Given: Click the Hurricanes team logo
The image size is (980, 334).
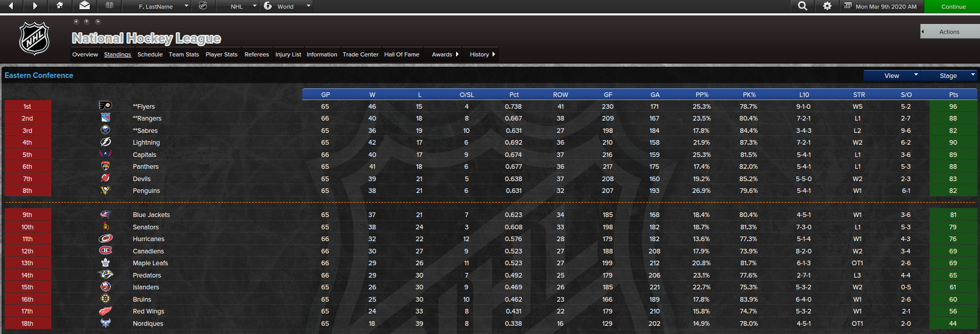Looking at the screenshot, I should click(105, 239).
